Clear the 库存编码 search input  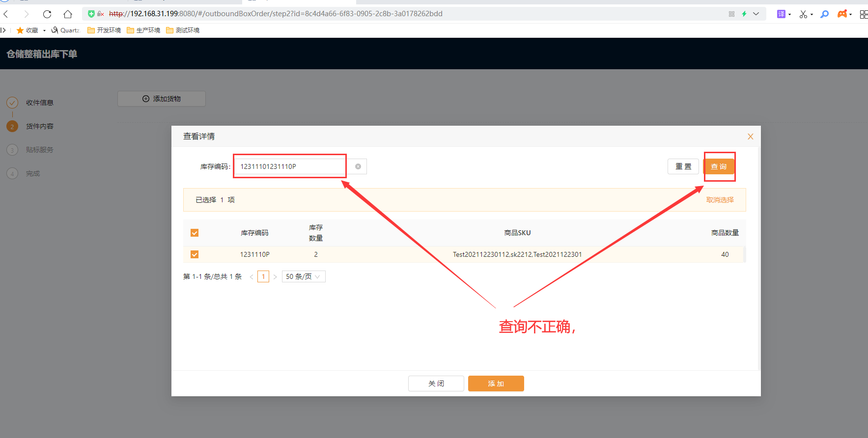coord(358,166)
